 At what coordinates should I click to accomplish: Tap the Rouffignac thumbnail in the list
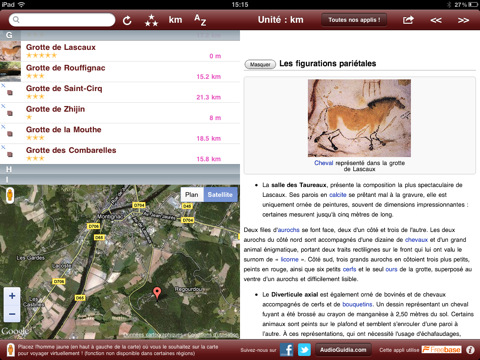[10, 72]
